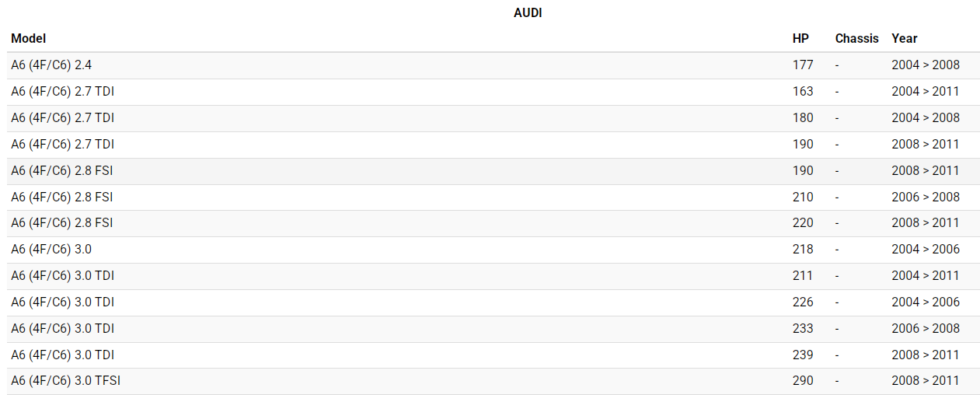Select the A6 (4F/C6) 3.0 model with 218 HP
Image resolution: width=980 pixels, height=395 pixels.
pos(51,250)
